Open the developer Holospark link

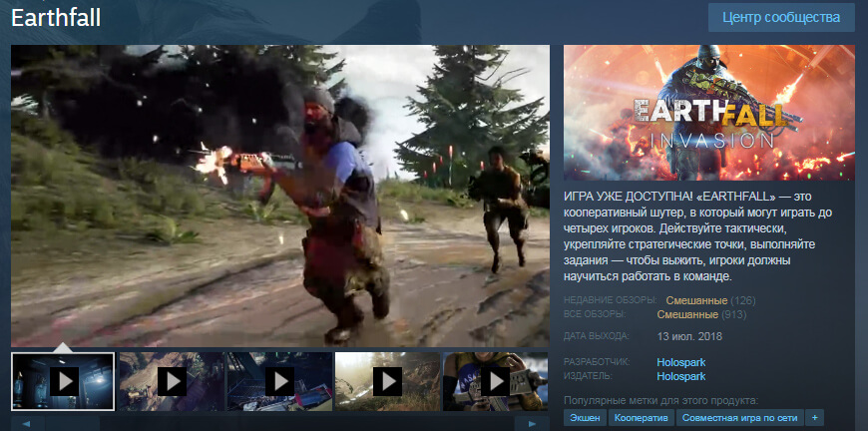click(680, 362)
